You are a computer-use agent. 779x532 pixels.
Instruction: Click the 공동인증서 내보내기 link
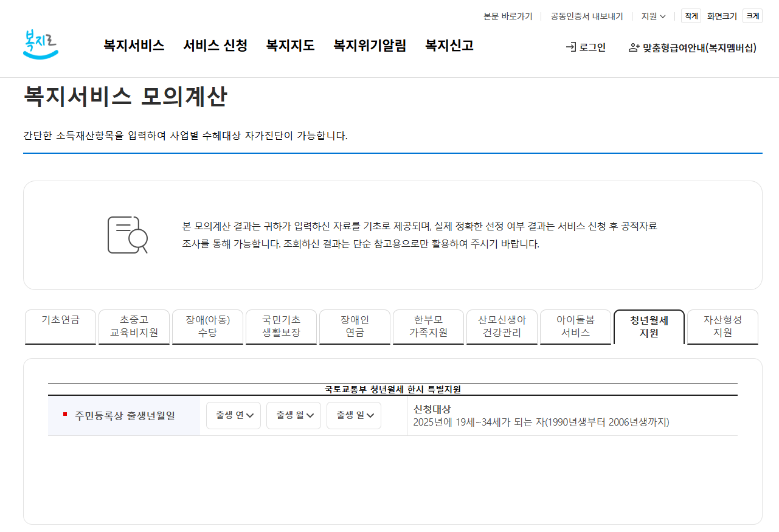[x=585, y=16]
